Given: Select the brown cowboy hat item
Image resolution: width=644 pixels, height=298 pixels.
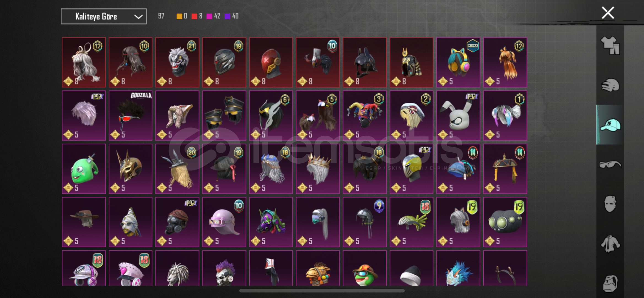Looking at the screenshot, I should coord(84,222).
